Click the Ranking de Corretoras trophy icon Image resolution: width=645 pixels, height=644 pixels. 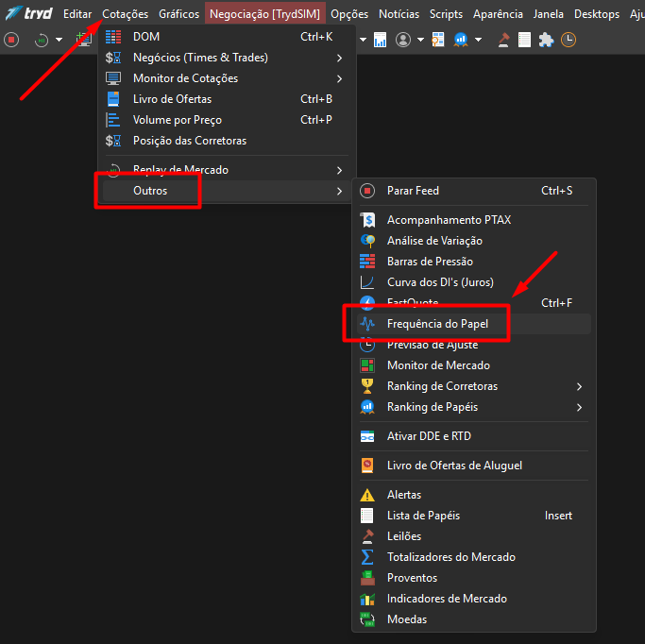click(367, 386)
